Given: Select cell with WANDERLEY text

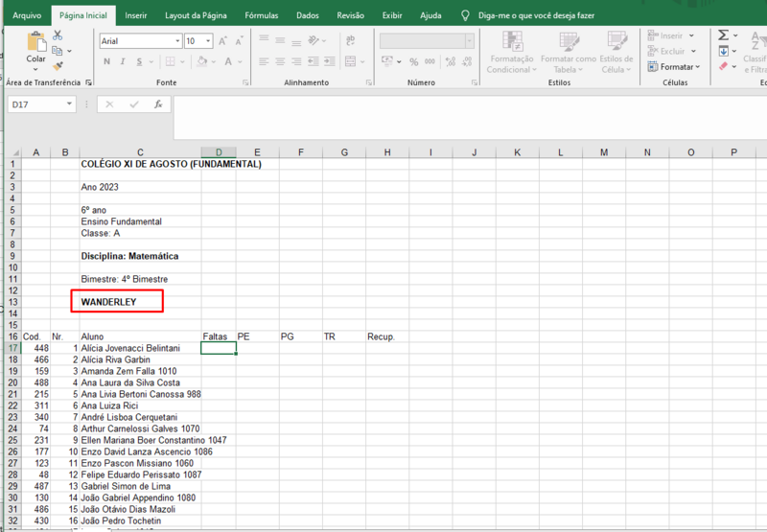Looking at the screenshot, I should coord(140,302).
